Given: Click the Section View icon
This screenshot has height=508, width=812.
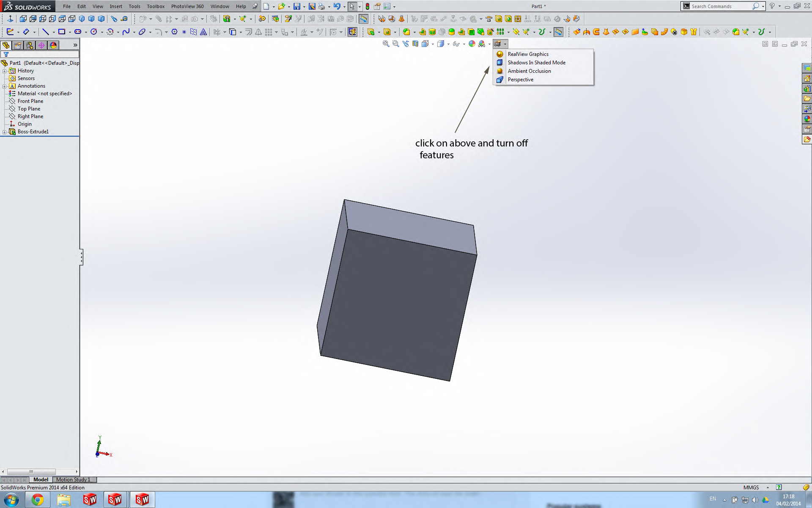Looking at the screenshot, I should 415,44.
